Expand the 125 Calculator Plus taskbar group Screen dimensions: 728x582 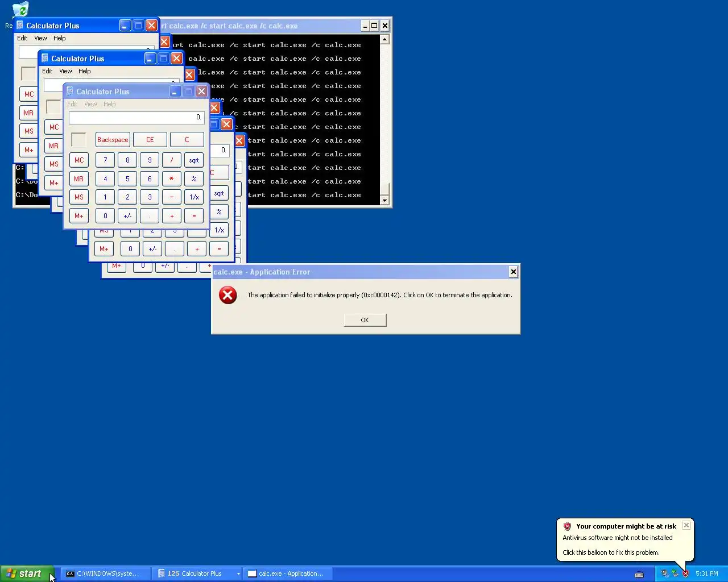click(198, 573)
